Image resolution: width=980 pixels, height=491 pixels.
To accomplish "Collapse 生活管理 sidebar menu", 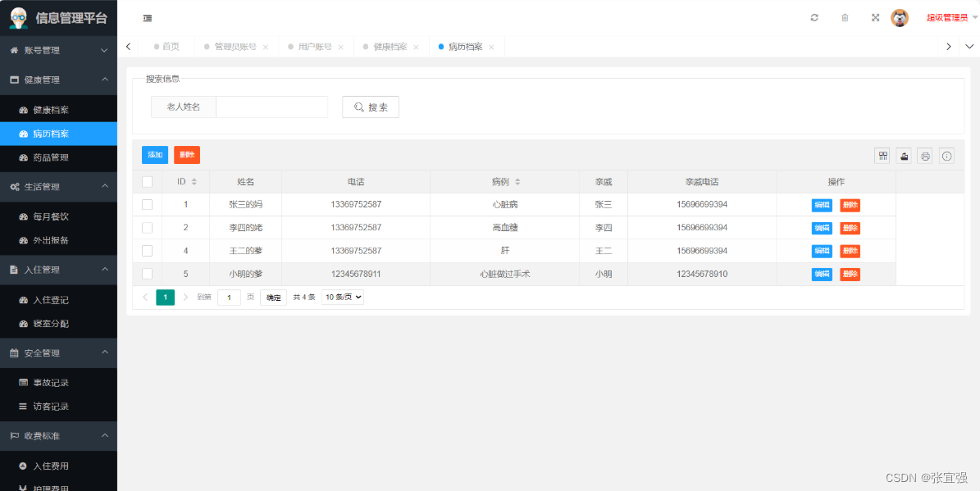I will point(59,186).
